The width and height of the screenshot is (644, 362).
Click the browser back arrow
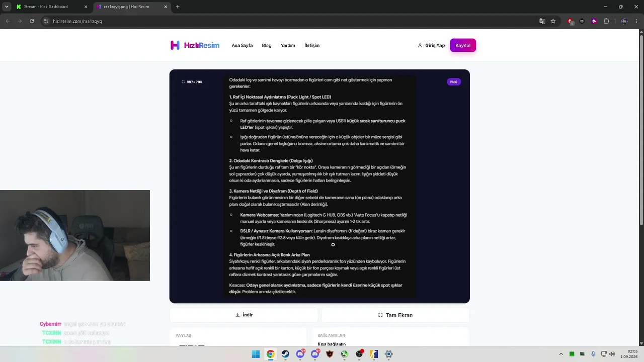coord(8,21)
